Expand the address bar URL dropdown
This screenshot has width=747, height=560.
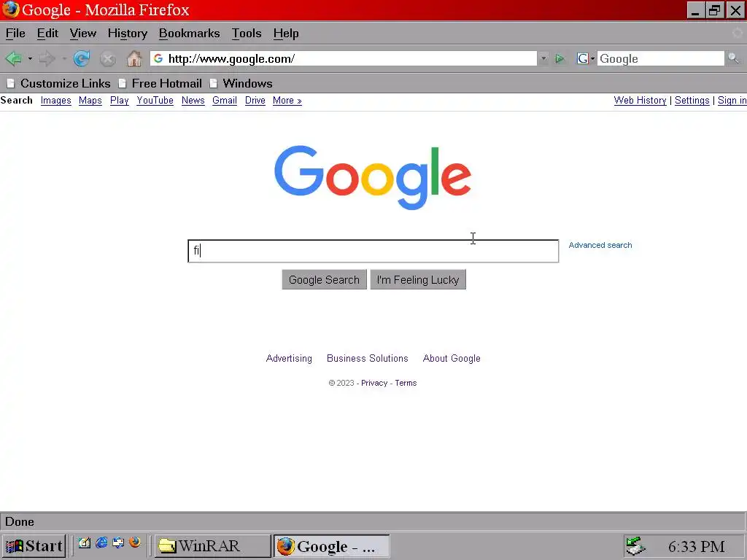[x=543, y=58]
